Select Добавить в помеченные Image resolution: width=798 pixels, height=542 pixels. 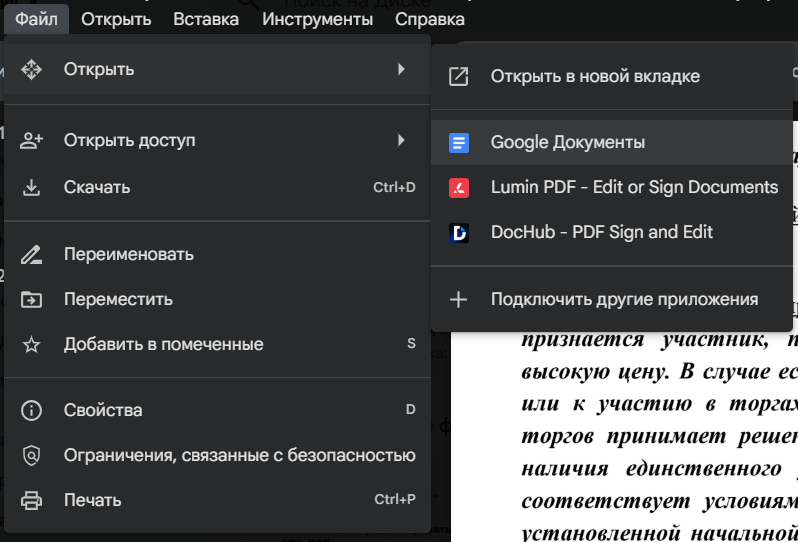pos(217,345)
